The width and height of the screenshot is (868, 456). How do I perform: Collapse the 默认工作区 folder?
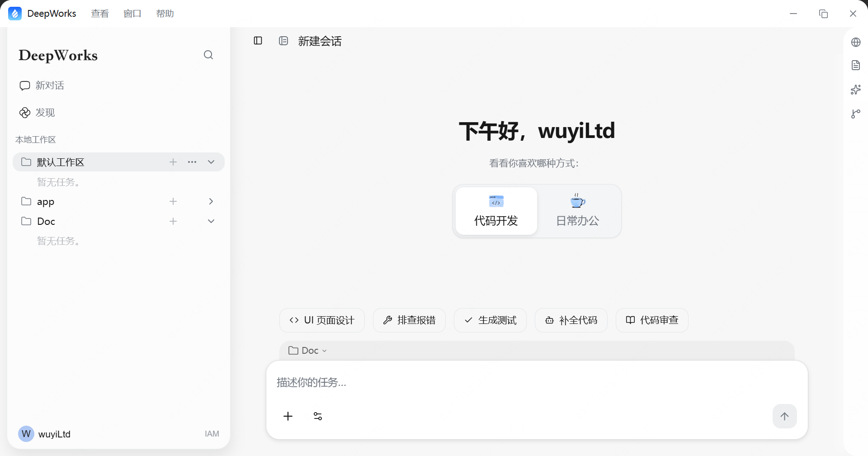pos(211,162)
